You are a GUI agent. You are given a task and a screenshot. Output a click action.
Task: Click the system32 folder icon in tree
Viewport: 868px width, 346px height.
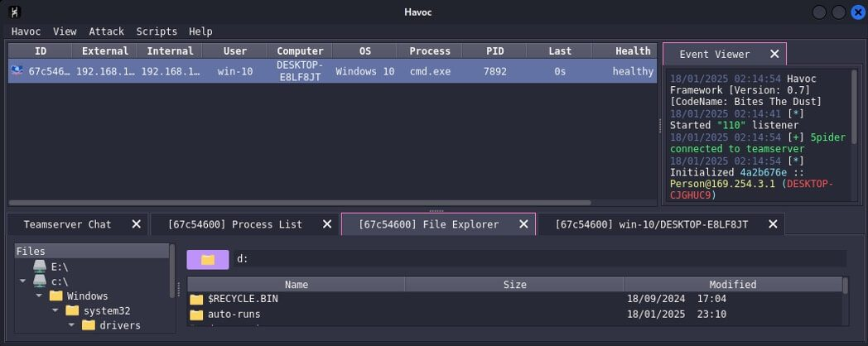click(73, 310)
